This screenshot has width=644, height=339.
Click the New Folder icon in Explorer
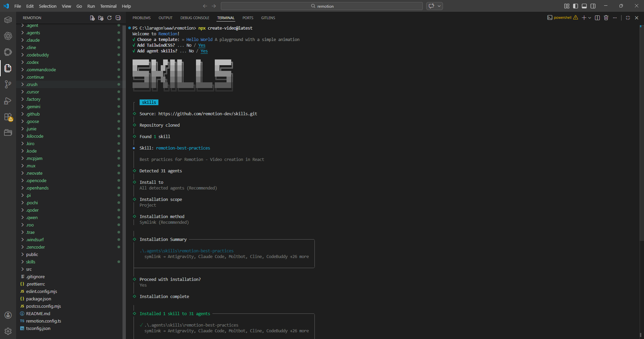(x=101, y=18)
